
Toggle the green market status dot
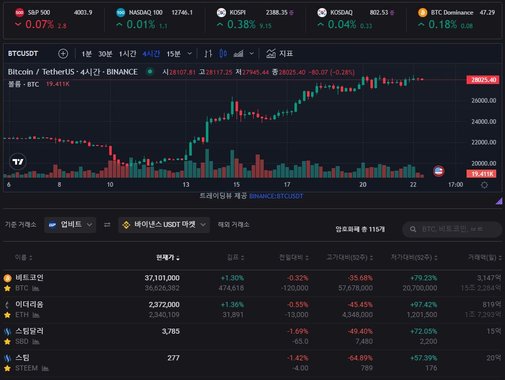click(150, 71)
